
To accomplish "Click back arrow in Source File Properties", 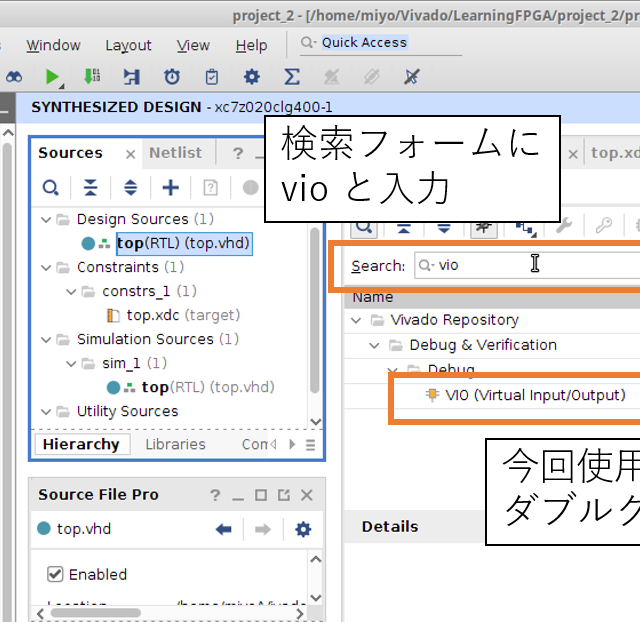I will pos(224,529).
